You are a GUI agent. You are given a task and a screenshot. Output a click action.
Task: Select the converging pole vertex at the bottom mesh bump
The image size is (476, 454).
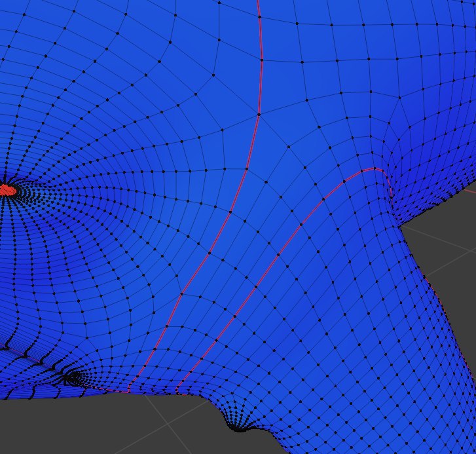click(x=239, y=429)
